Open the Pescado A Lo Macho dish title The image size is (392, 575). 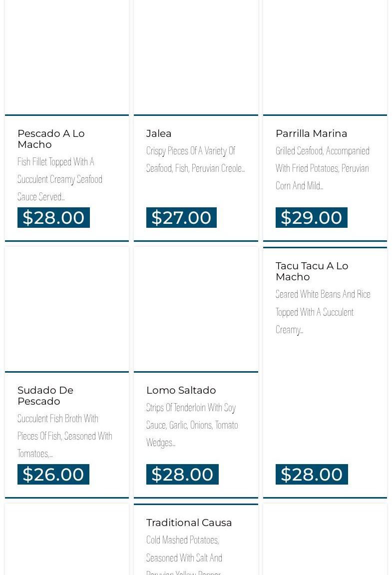(x=51, y=139)
